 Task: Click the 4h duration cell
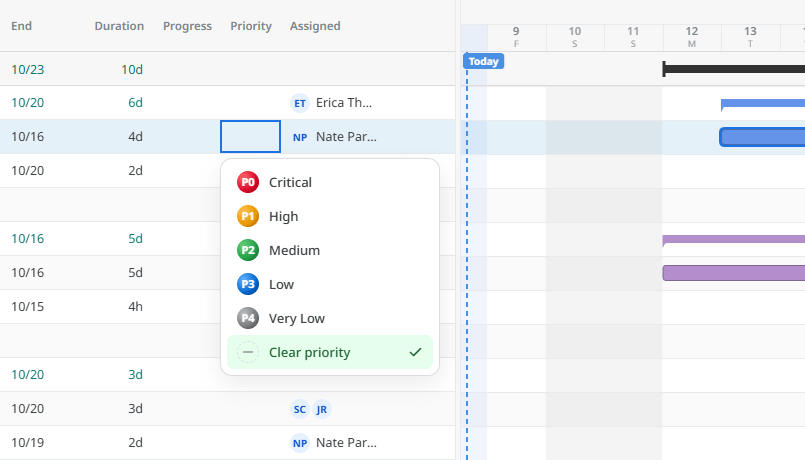coord(136,306)
